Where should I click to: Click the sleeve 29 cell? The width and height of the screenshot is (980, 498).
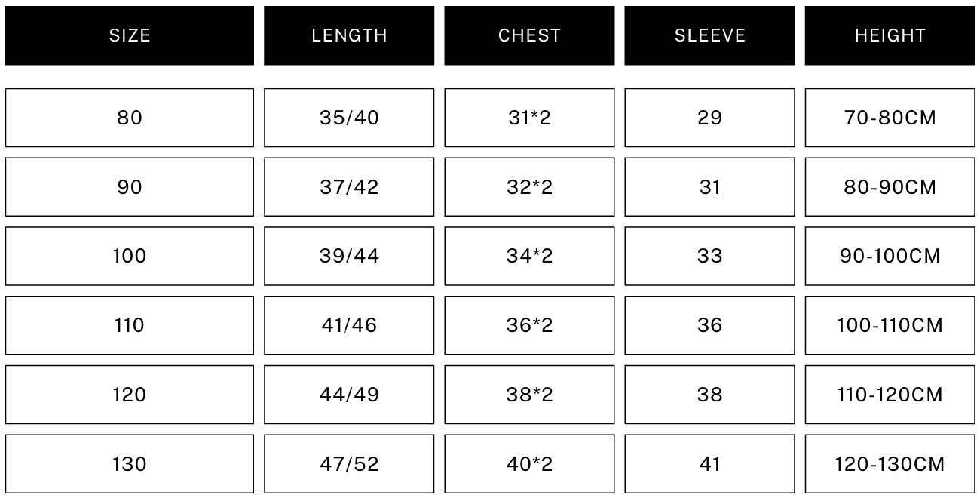click(709, 118)
